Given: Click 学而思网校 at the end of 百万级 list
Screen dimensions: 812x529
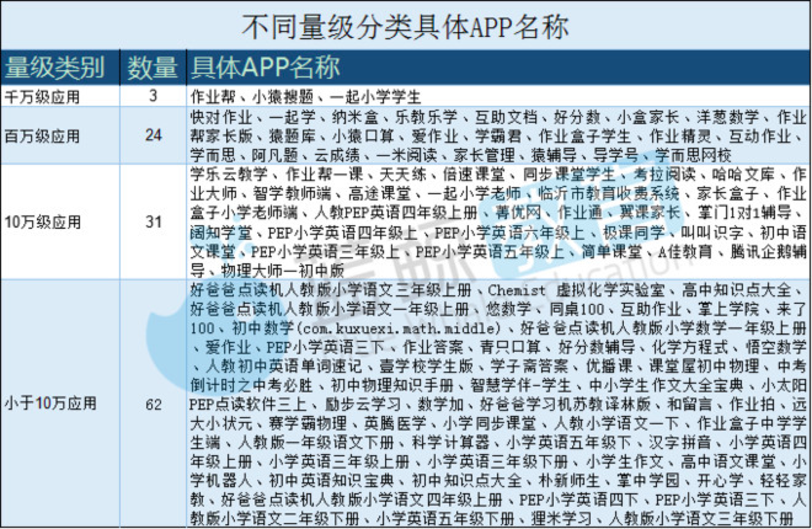Looking at the screenshot, I should 694,155.
